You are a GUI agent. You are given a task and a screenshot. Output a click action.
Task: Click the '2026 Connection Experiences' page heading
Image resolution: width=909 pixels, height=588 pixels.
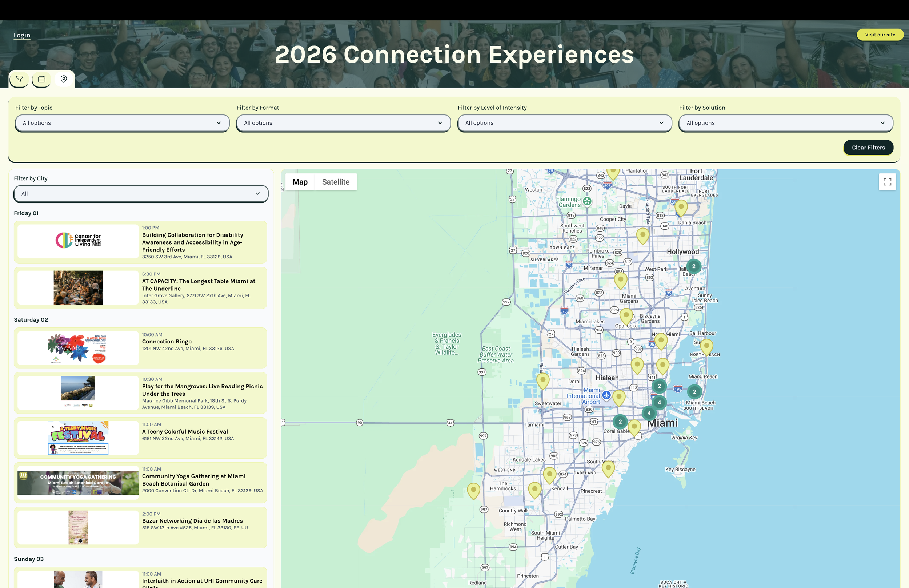click(x=454, y=54)
